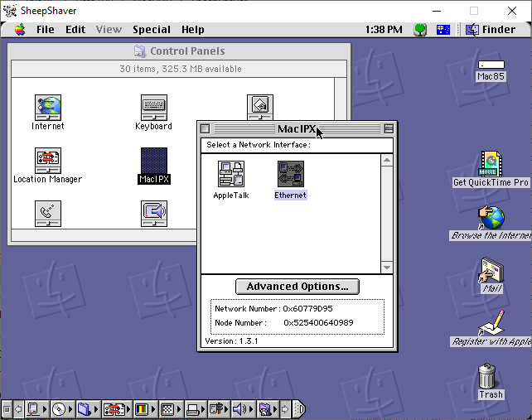Click the control strip scroll-left arrow
This screenshot has height=420, width=532.
tap(19, 409)
